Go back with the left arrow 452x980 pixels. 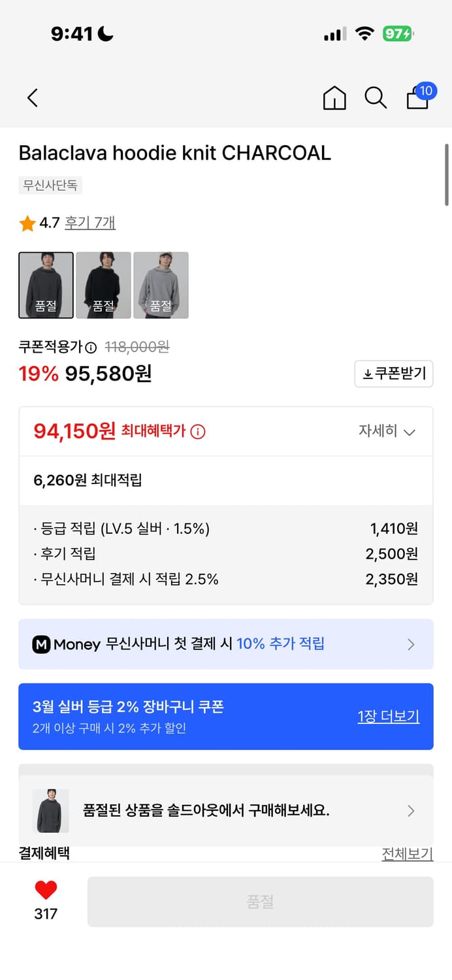click(x=32, y=97)
